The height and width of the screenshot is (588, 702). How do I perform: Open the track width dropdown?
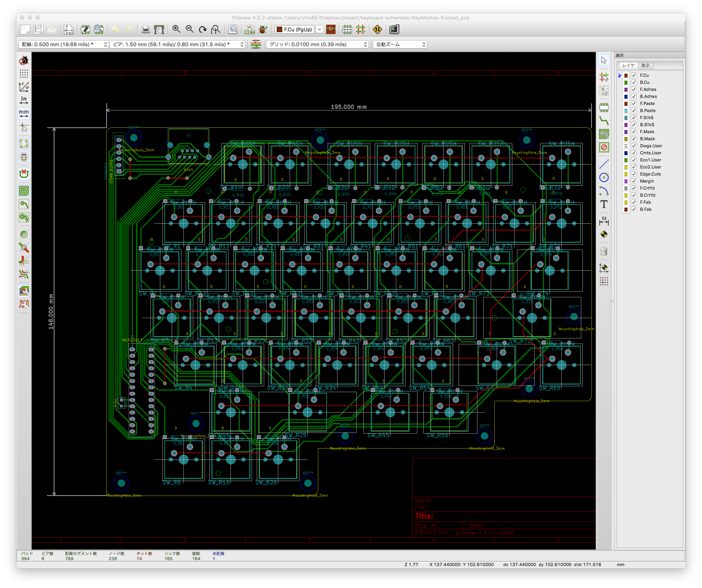[x=63, y=45]
